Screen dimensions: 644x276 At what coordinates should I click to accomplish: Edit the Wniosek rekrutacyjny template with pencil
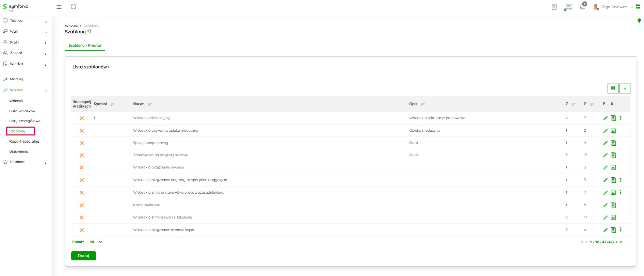[605, 118]
